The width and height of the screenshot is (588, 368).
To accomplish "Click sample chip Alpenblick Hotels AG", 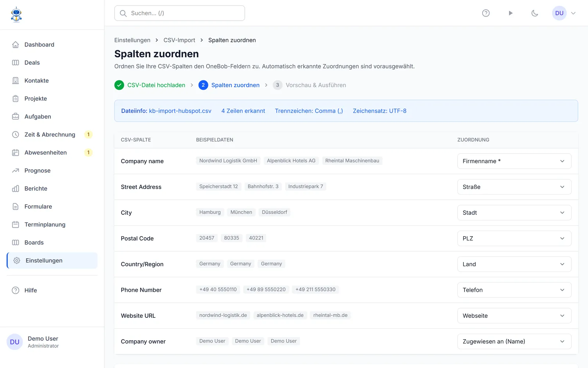I will click(x=291, y=161).
